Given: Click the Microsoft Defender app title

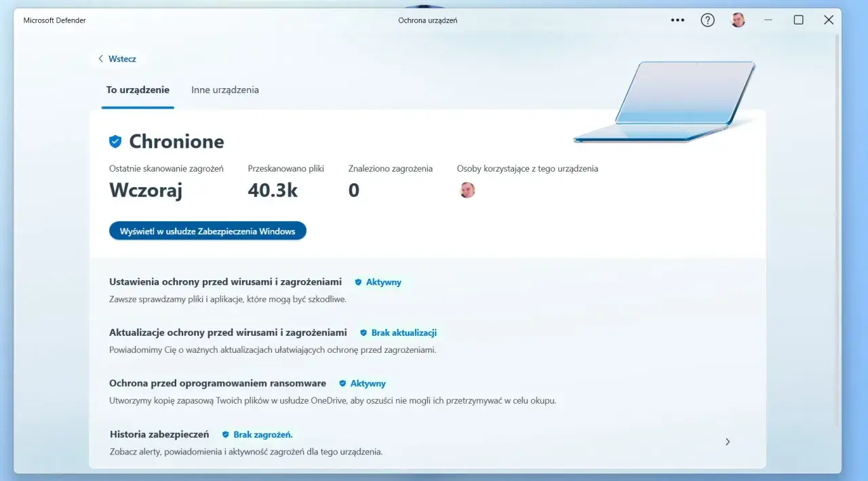Looking at the screenshot, I should [55, 20].
